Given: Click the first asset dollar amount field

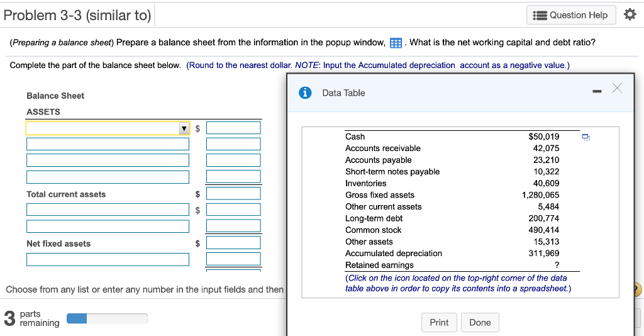Looking at the screenshot, I should coord(233,128).
